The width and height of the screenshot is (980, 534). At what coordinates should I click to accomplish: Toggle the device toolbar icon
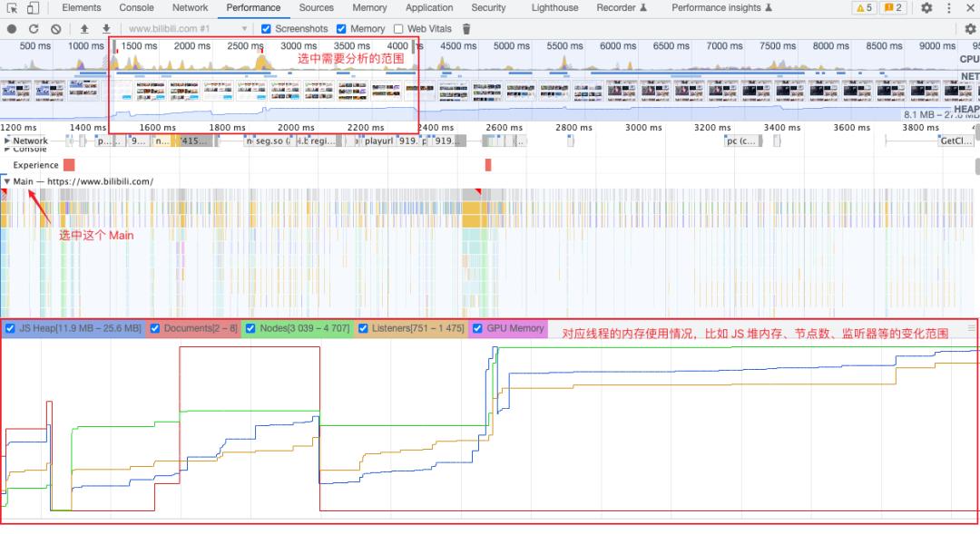[x=32, y=8]
